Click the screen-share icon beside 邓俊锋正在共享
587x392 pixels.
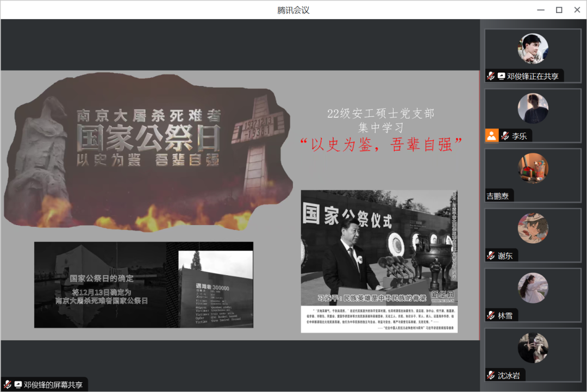pyautogui.click(x=501, y=76)
